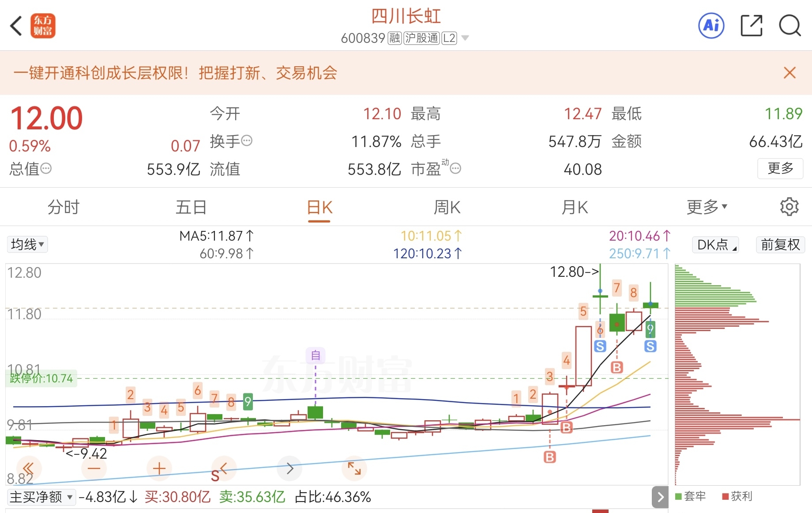
Task: Switch to the 五日 tab
Action: (191, 207)
